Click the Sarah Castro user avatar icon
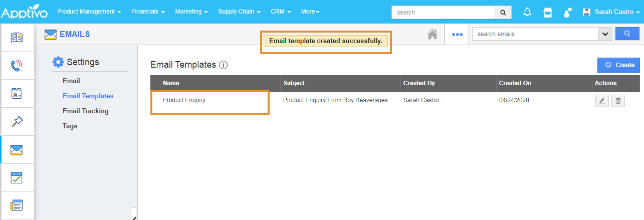This screenshot has width=644, height=220. 586,12
